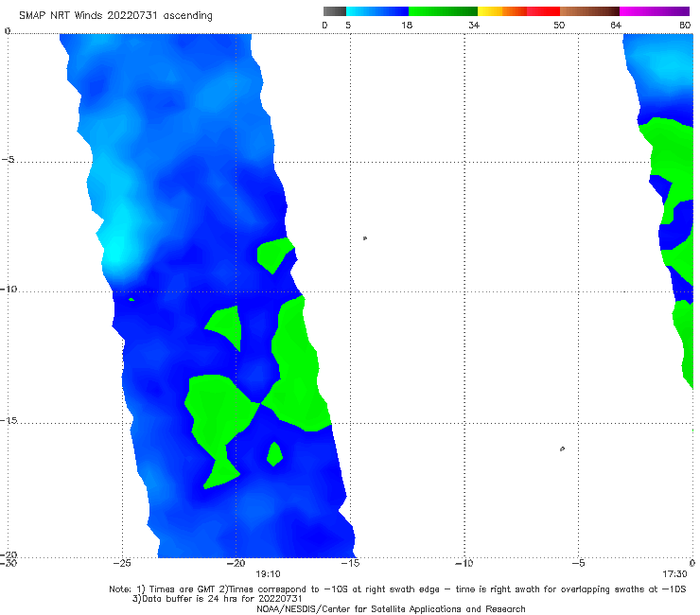Click the title 'SMAP NRT Winds 20220731 ascending'
Image resolution: width=700 pixels, height=615 pixels.
point(115,16)
